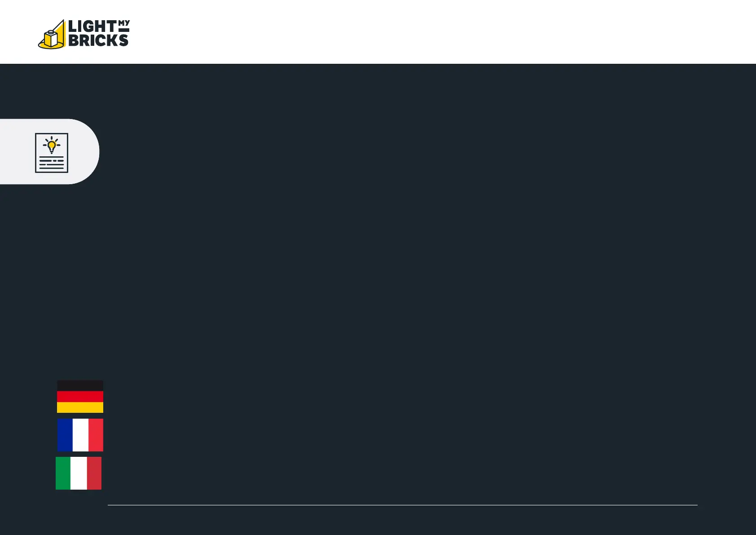The width and height of the screenshot is (756, 535).
Task: Click the thin white horizontal divider line
Action: point(403,505)
